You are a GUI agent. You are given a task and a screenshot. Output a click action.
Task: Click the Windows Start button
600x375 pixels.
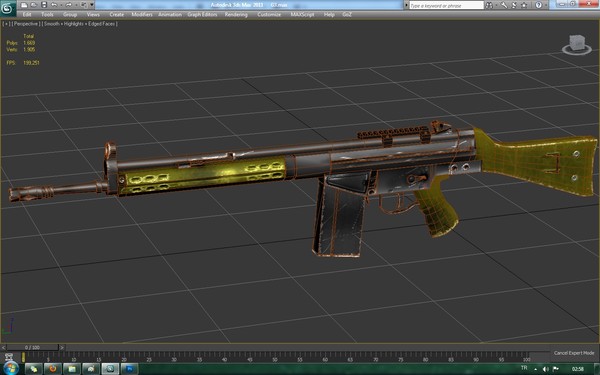point(10,369)
